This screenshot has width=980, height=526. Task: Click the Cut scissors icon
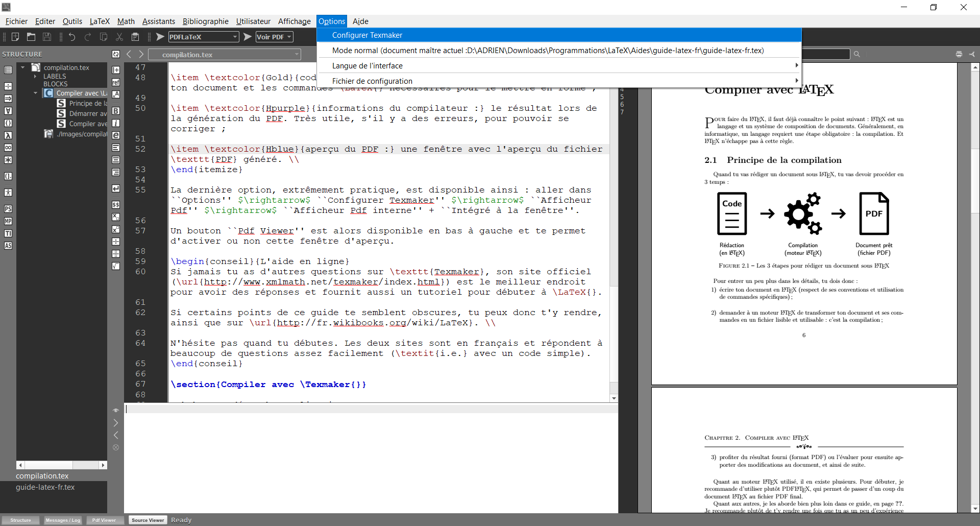pyautogui.click(x=119, y=37)
